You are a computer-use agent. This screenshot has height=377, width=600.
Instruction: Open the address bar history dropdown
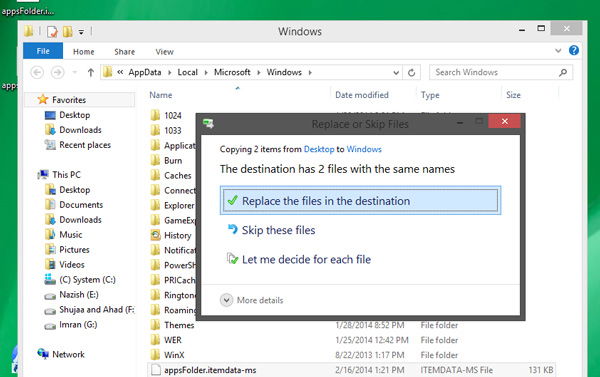pyautogui.click(x=396, y=72)
